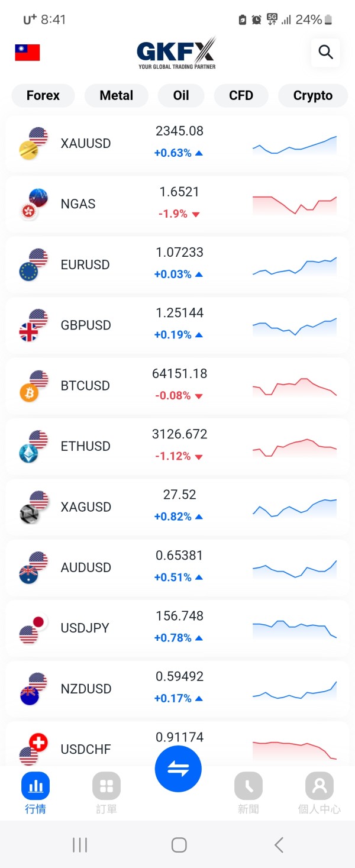
Task: Filter by Metal category
Action: click(x=117, y=96)
